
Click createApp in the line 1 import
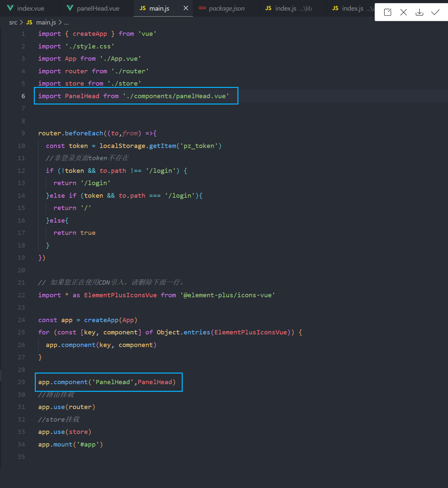(x=90, y=34)
